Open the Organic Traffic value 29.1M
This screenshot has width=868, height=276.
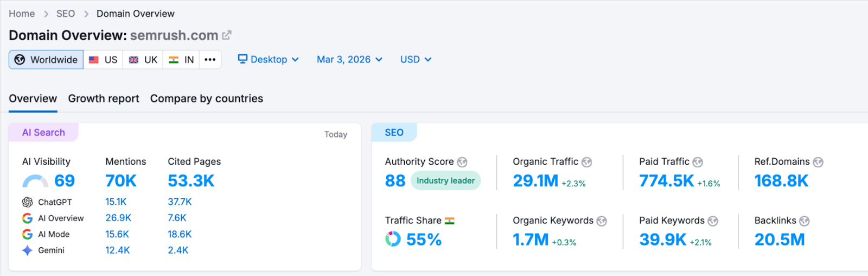coord(535,181)
